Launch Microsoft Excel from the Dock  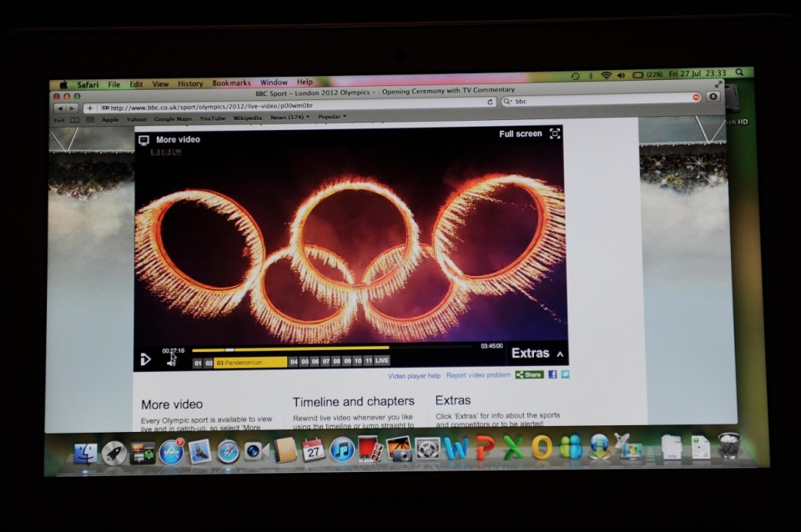coord(513,448)
